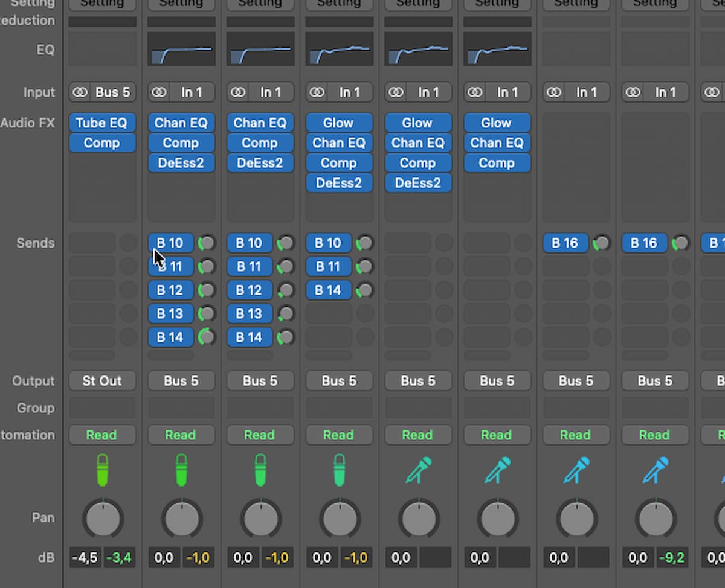The width and height of the screenshot is (725, 588).
Task: Open the Comp plug-in below Tube EQ
Action: 102,143
